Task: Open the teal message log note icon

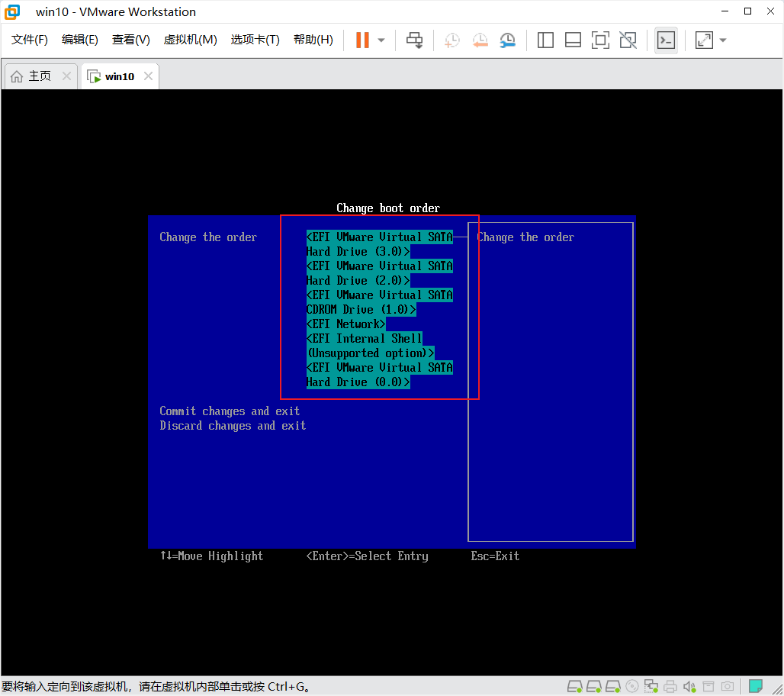Action: [756, 685]
